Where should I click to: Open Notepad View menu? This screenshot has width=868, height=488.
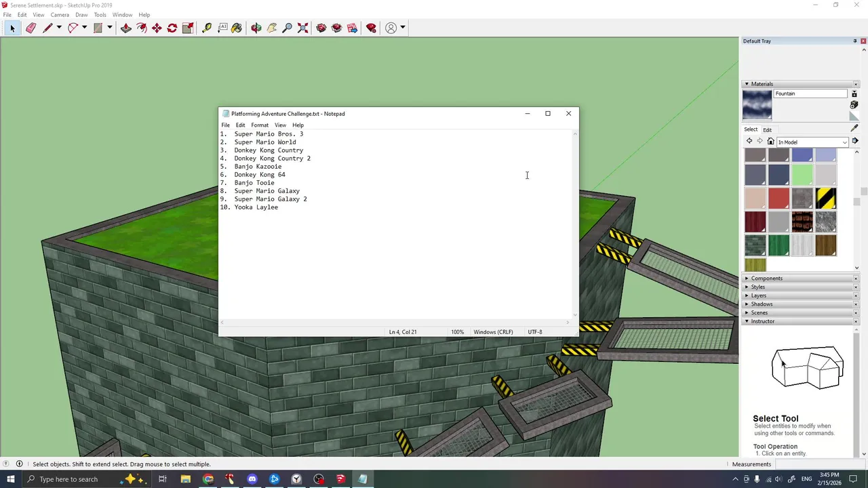point(280,125)
